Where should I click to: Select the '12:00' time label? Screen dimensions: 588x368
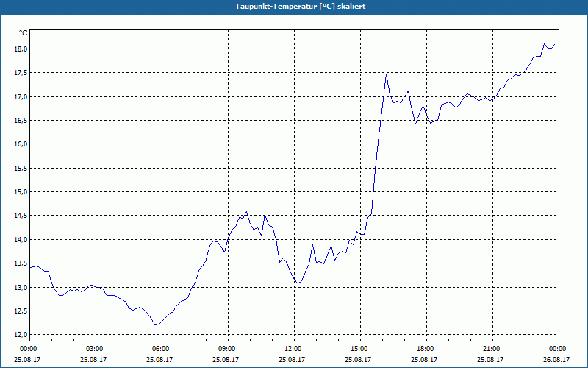pos(292,349)
